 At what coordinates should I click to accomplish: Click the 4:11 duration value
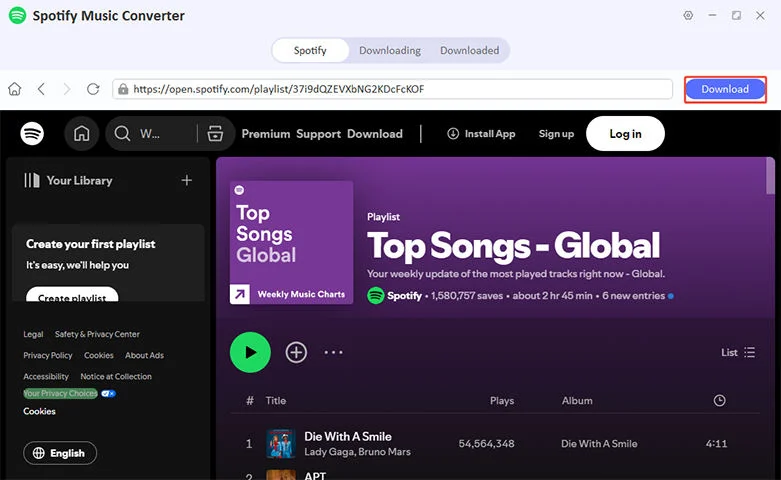point(716,444)
